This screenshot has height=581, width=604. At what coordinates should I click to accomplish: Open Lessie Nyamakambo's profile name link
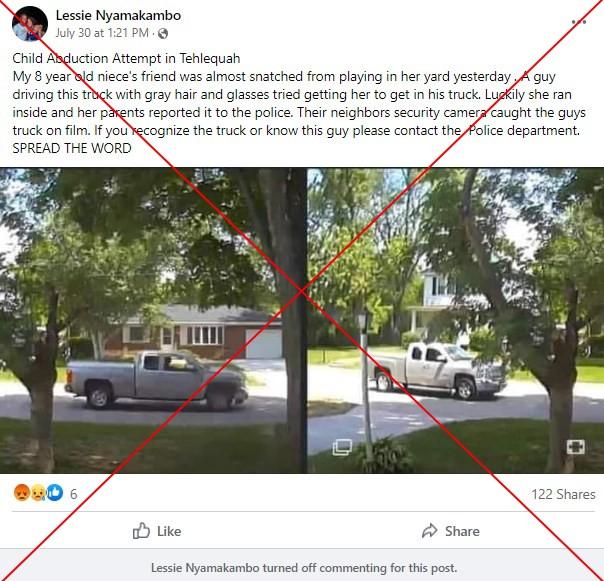point(118,15)
